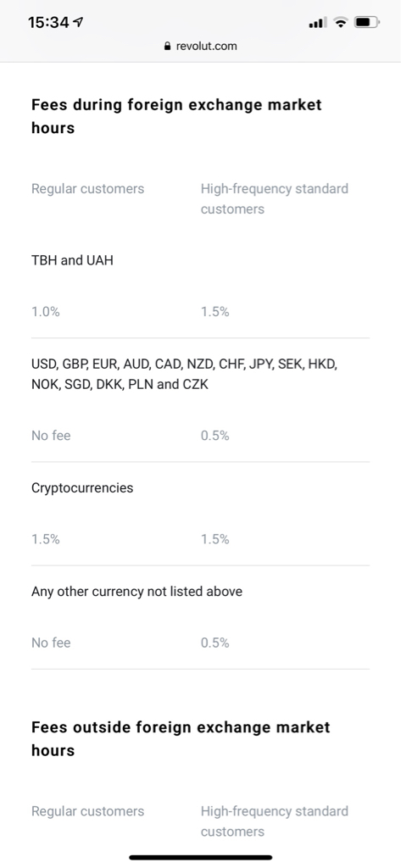Tap the 1.5% high-frequency fee for Cryptocurrencies

pyautogui.click(x=214, y=539)
